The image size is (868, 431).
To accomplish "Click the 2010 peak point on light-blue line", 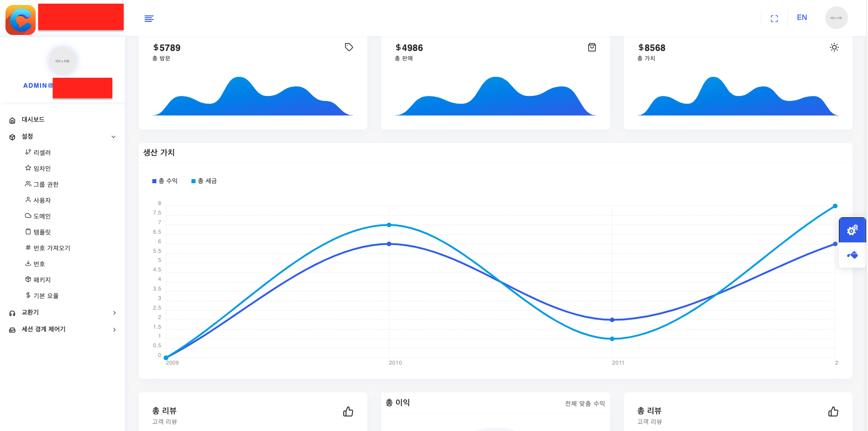I will (x=389, y=225).
